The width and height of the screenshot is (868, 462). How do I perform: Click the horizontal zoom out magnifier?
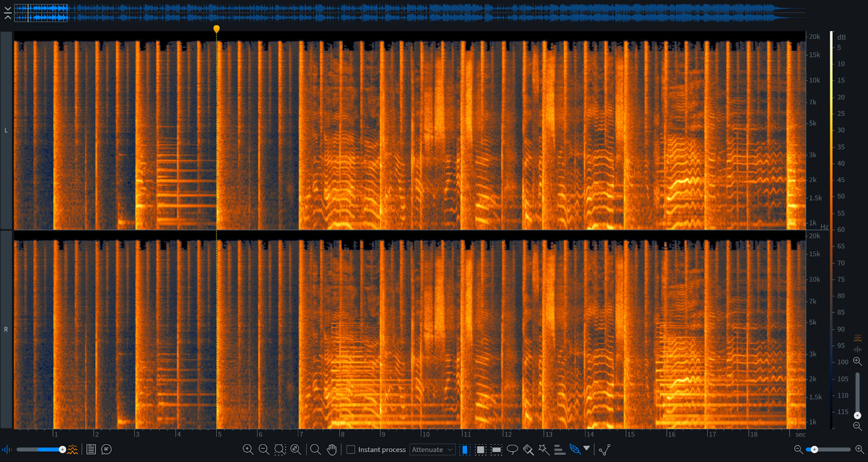798,450
